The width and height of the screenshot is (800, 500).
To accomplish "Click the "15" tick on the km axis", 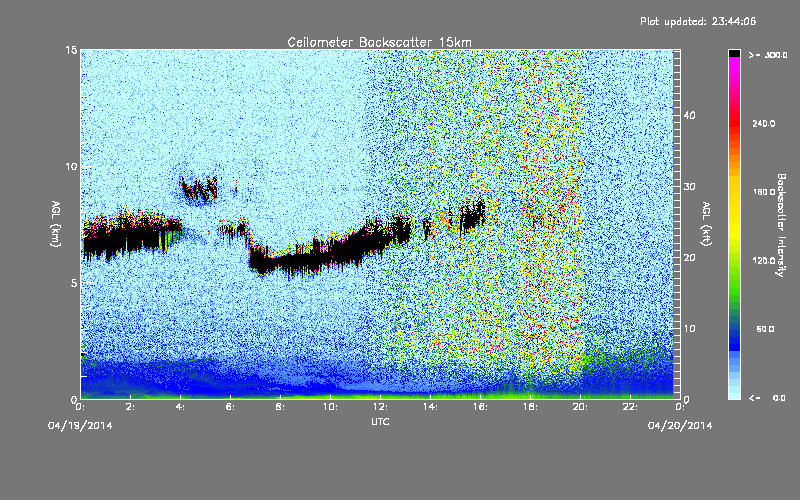I will click(x=71, y=50).
